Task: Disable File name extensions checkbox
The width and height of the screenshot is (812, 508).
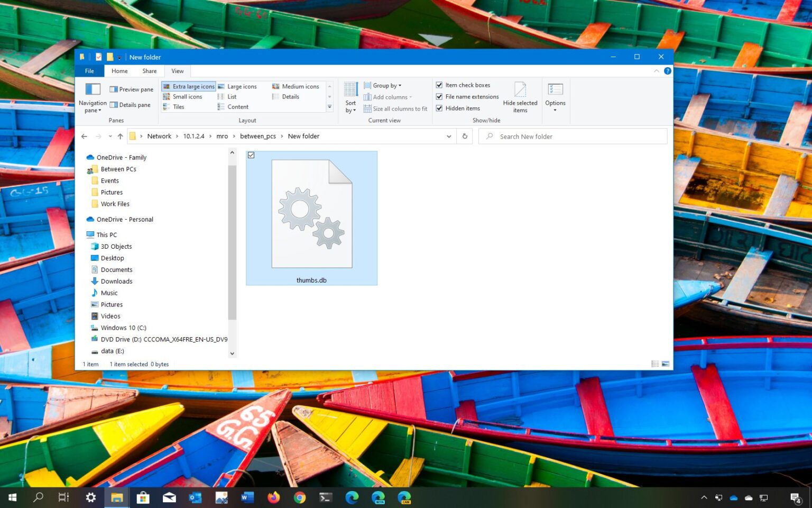Action: click(439, 97)
